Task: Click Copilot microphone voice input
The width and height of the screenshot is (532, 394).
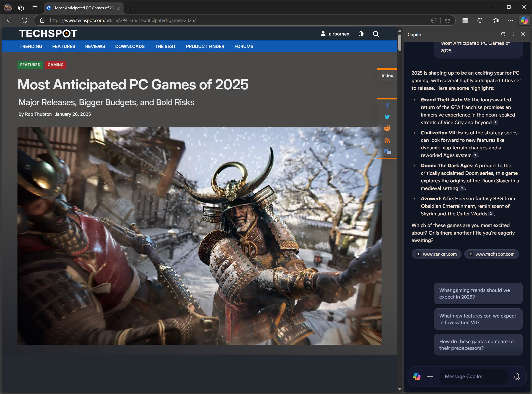Action: (517, 377)
